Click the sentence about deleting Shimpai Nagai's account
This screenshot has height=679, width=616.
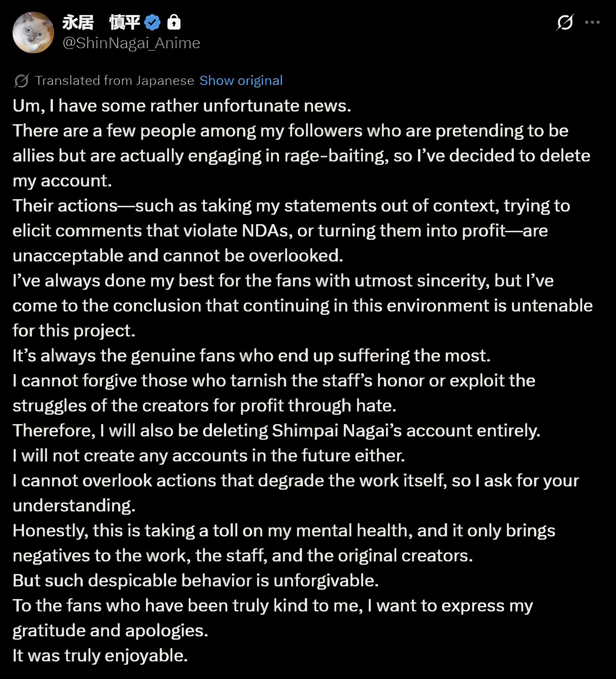click(x=276, y=431)
